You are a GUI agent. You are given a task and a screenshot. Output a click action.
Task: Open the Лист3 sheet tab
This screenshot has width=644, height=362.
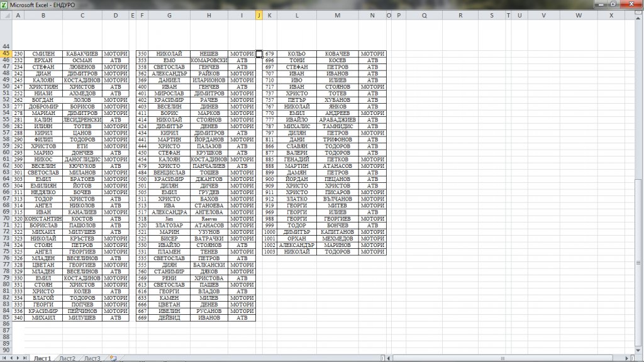(x=92, y=358)
